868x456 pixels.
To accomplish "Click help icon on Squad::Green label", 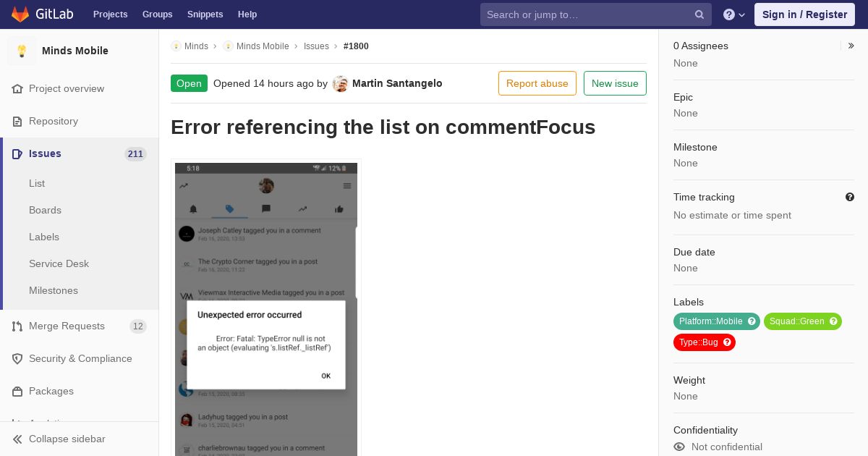I will coord(833,321).
